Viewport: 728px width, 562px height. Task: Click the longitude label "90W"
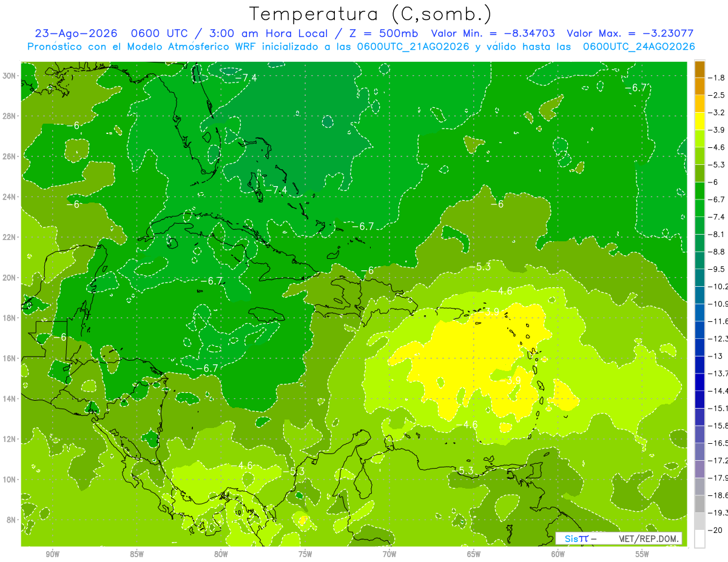(53, 554)
